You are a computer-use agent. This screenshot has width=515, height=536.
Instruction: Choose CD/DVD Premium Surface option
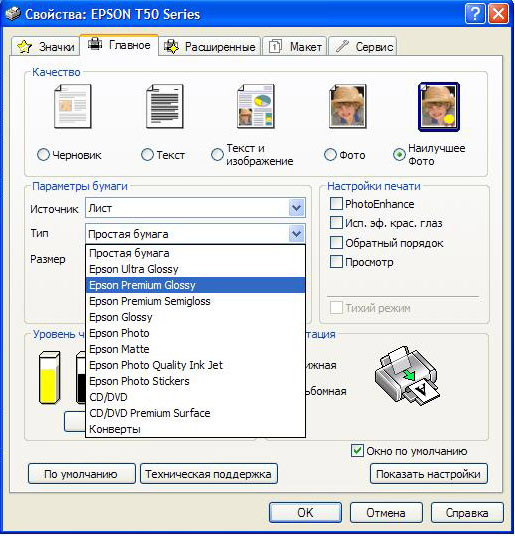coord(195,413)
